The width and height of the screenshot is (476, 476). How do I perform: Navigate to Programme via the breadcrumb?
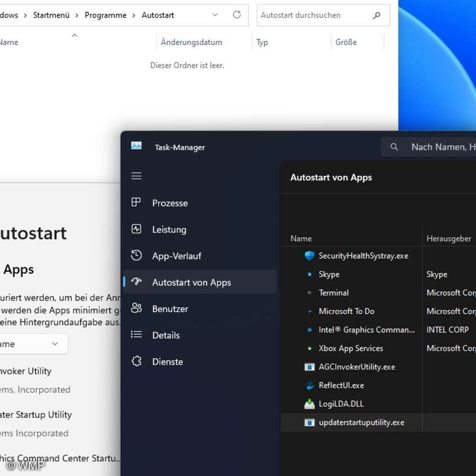pyautogui.click(x=105, y=15)
